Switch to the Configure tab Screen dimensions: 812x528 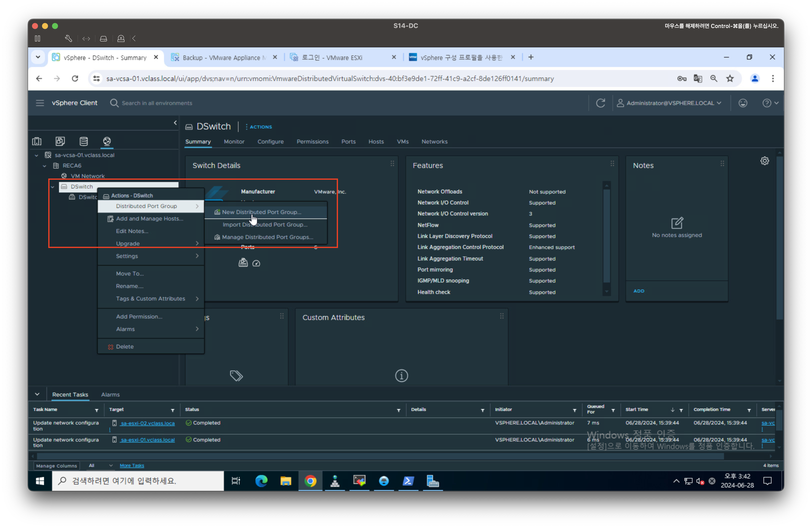coord(270,141)
